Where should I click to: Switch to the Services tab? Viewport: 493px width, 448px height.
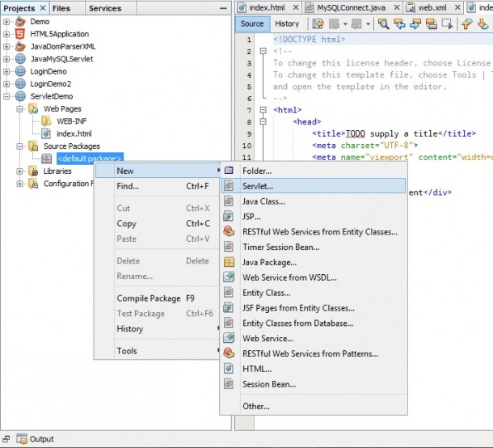(x=104, y=8)
